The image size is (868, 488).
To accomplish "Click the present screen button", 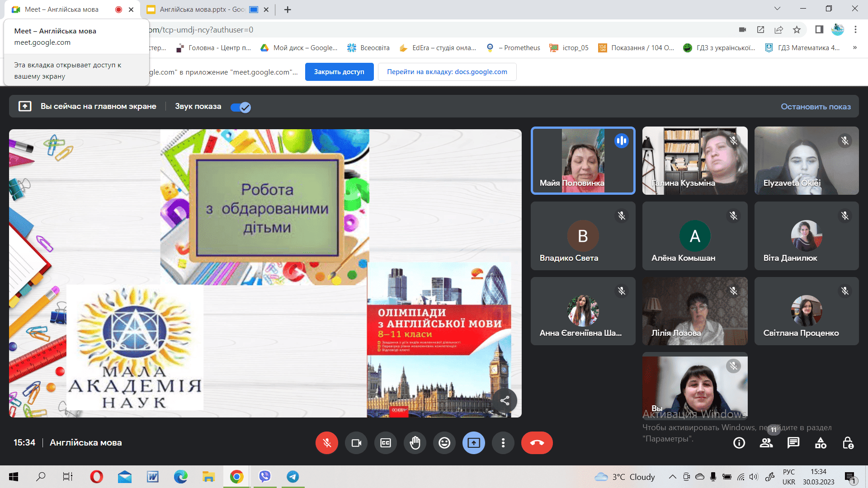I will [474, 443].
